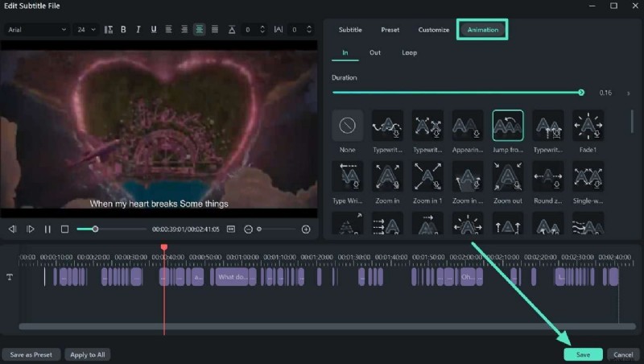Image resolution: width=644 pixels, height=364 pixels.
Task: Toggle underline text formatting
Action: [x=154, y=30]
